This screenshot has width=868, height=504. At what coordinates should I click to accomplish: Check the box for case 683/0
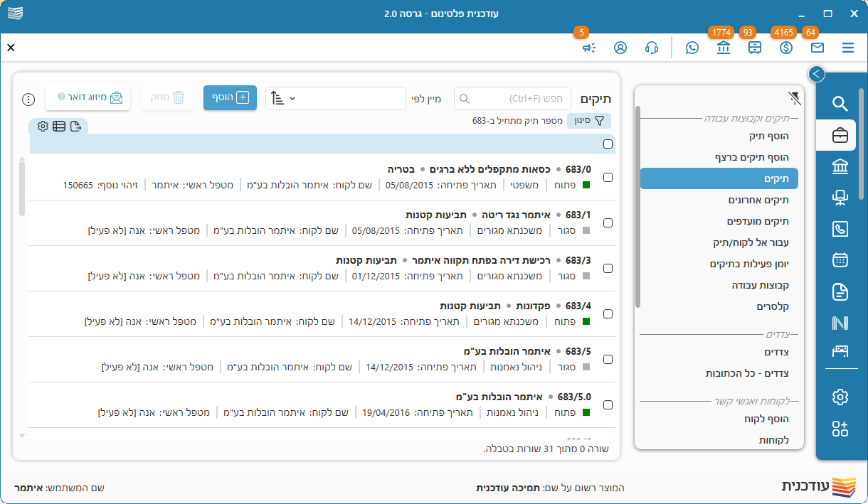coord(608,178)
